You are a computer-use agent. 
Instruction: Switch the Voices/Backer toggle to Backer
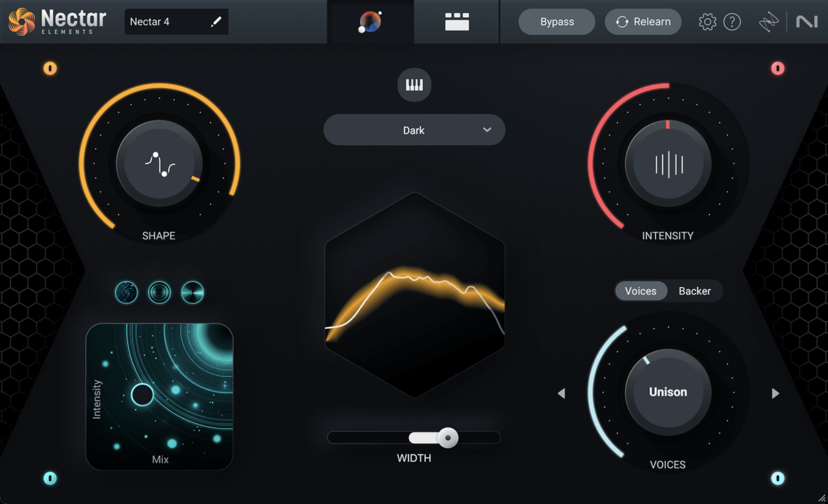(x=695, y=291)
